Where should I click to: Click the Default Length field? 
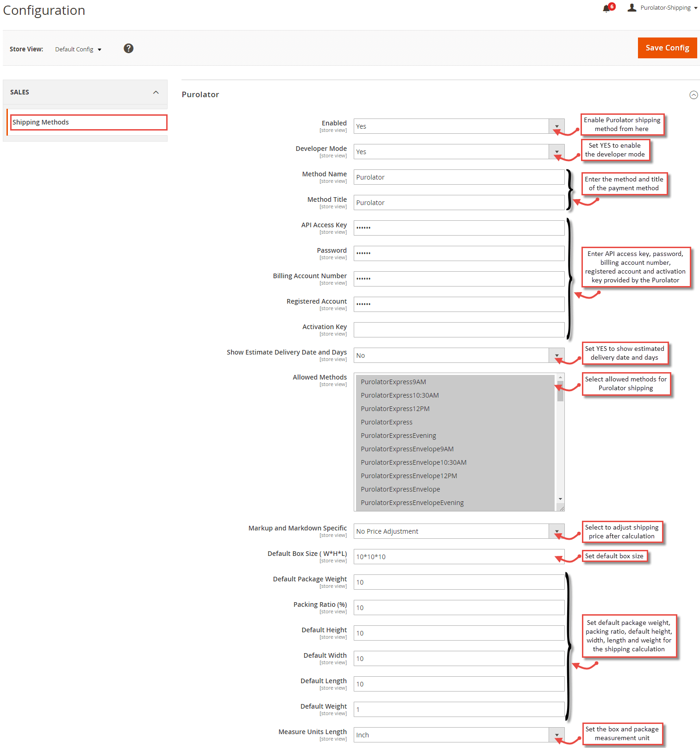tap(459, 684)
